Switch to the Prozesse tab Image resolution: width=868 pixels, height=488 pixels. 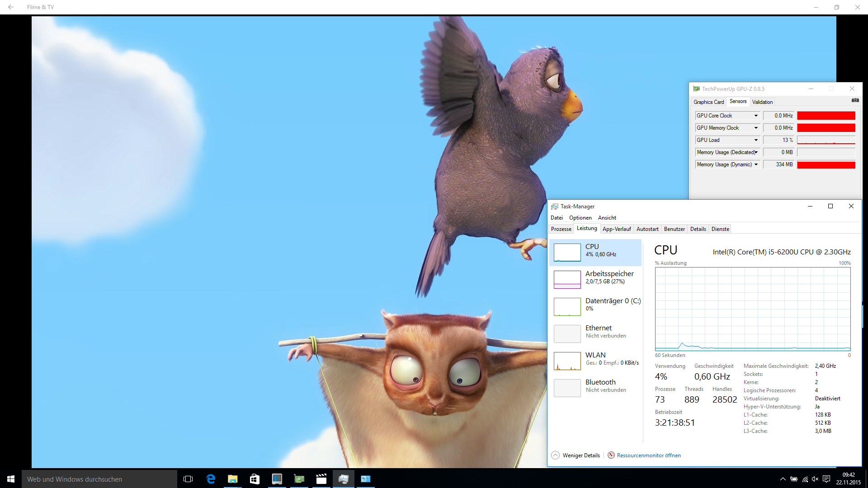click(x=561, y=229)
